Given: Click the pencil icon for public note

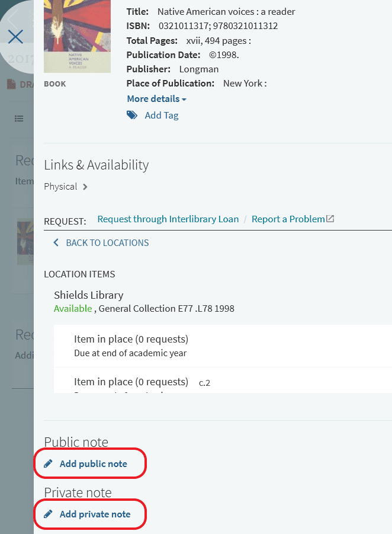Looking at the screenshot, I should (x=49, y=463).
